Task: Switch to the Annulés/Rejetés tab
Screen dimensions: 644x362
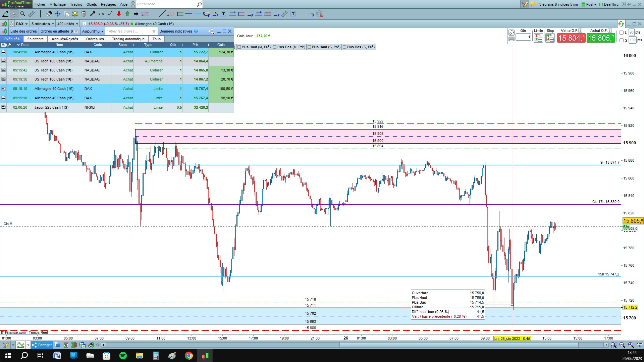Action: point(65,39)
